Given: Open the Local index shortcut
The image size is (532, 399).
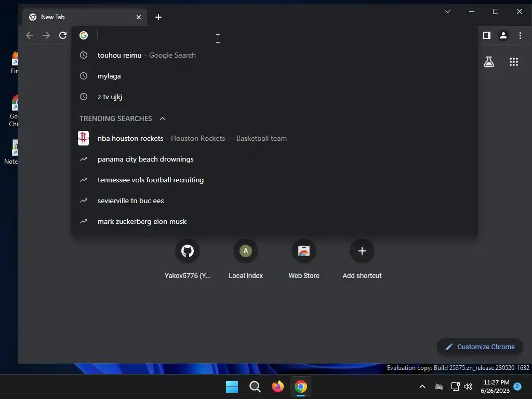Looking at the screenshot, I should click(x=246, y=260).
